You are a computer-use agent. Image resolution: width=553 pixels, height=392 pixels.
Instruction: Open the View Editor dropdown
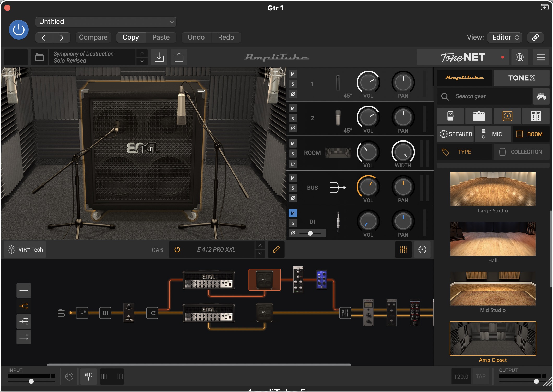pyautogui.click(x=505, y=37)
